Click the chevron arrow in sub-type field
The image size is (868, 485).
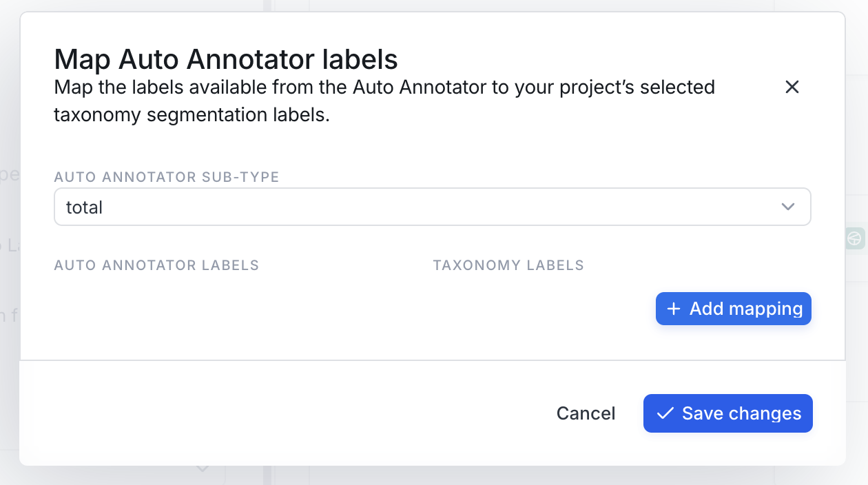pyautogui.click(x=788, y=207)
